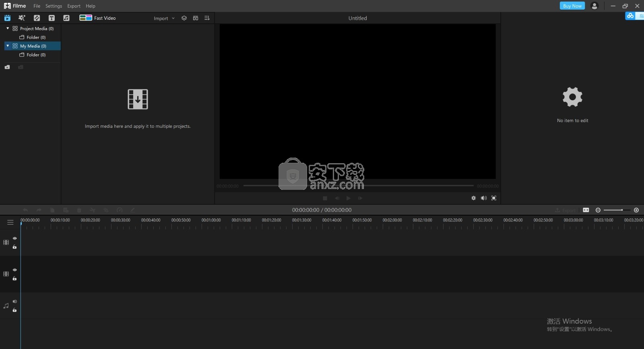Click the Split scissors icon
The width and height of the screenshot is (644, 349).
click(x=93, y=210)
